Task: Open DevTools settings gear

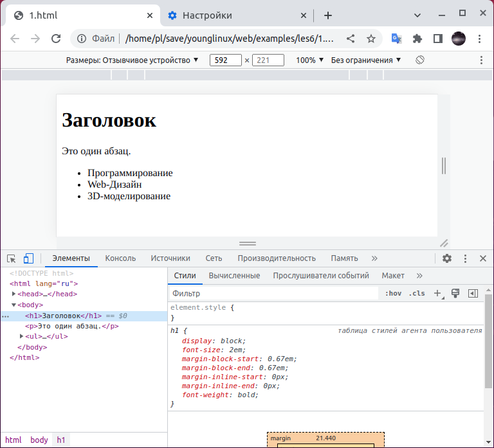Action: pyautogui.click(x=447, y=258)
